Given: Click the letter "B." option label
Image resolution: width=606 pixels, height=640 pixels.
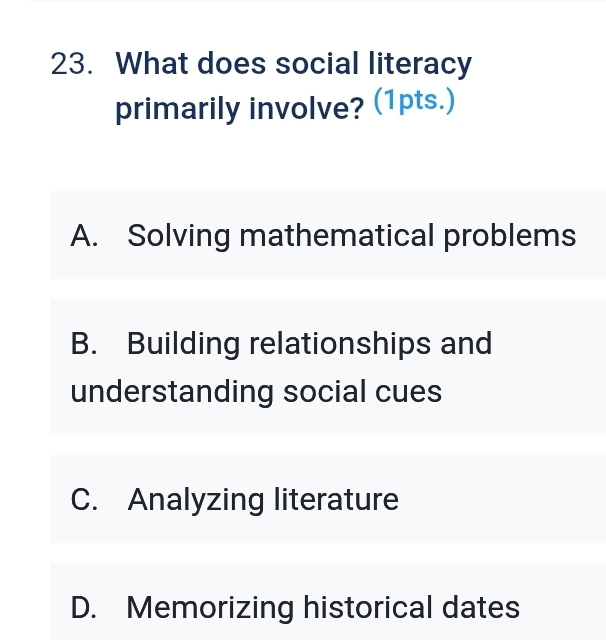Looking at the screenshot, I should point(86,344).
